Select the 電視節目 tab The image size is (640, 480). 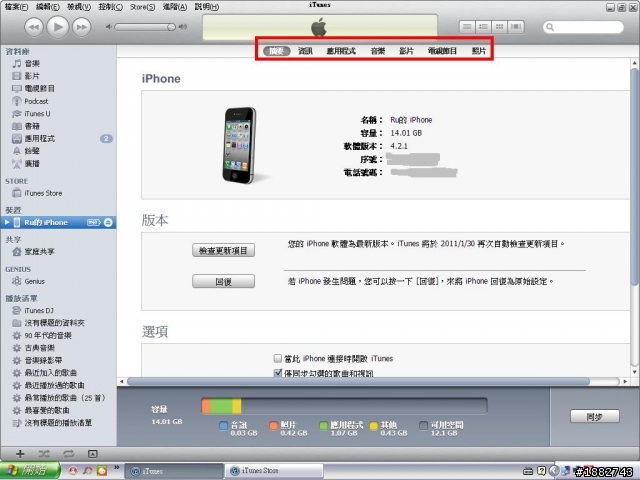442,51
